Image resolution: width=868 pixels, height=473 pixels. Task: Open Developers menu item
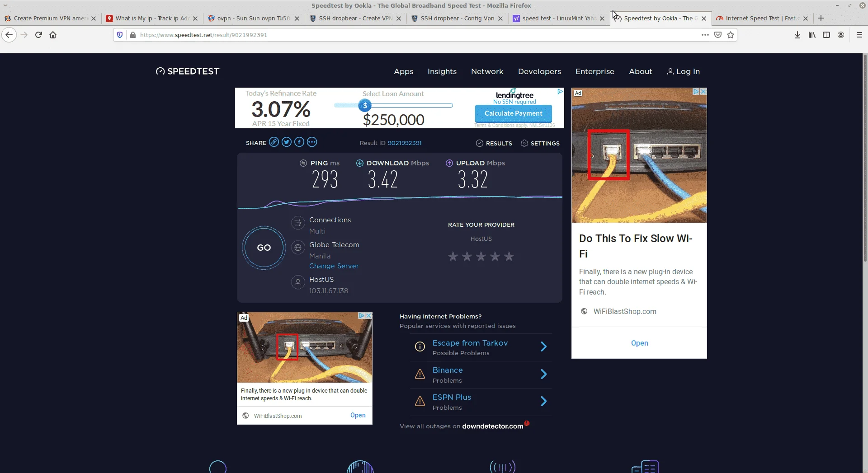539,71
